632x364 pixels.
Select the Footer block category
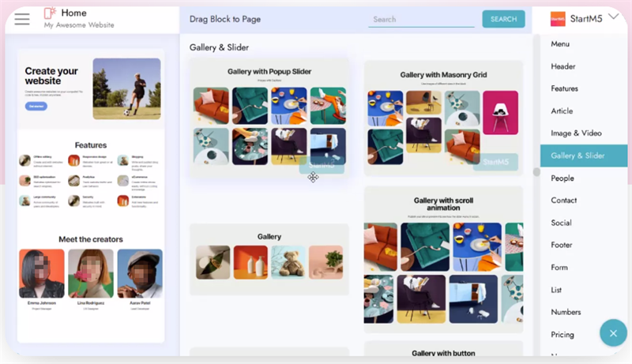[x=562, y=245]
